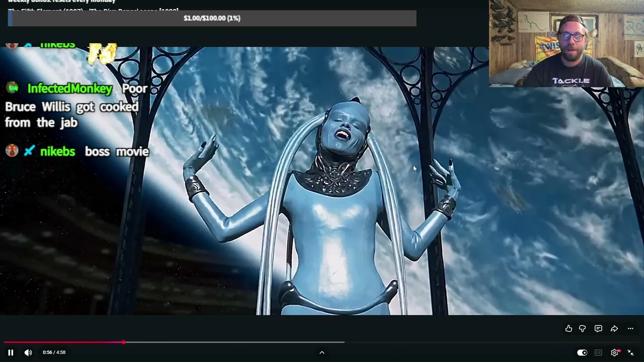Image resolution: width=644 pixels, height=362 pixels.
Task: Click the avatar left of nikebs 'boss movie'
Action: 12,151
